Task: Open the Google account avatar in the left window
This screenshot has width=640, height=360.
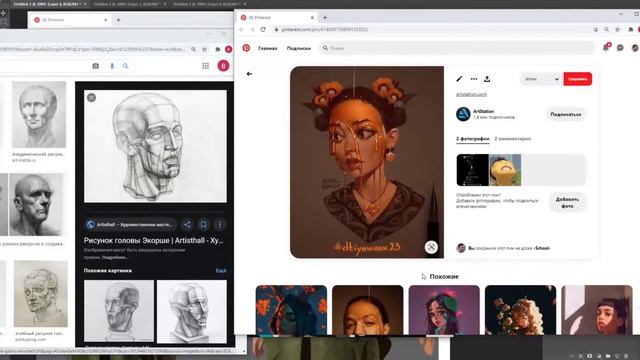Action: 223,66
